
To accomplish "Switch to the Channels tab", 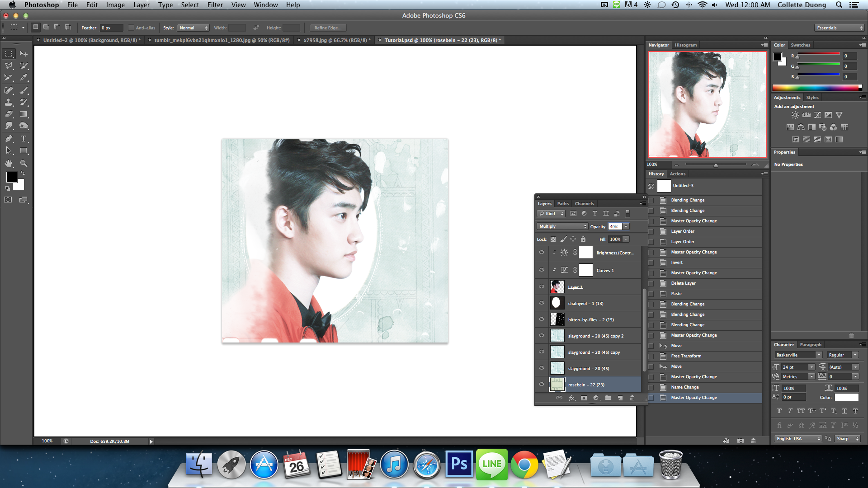I will click(584, 204).
